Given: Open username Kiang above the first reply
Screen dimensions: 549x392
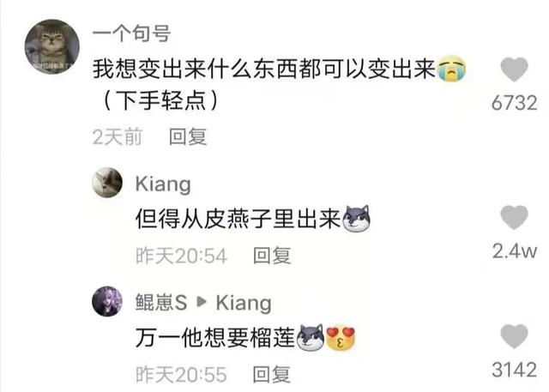Looking at the screenshot, I should pos(163,184).
